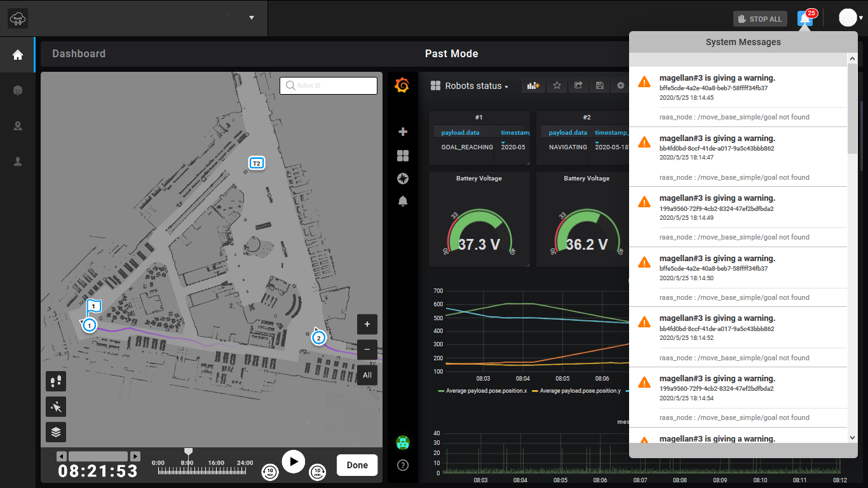This screenshot has width=868, height=488.
Task: Click the Add panel toolbar icon
Action: point(533,85)
